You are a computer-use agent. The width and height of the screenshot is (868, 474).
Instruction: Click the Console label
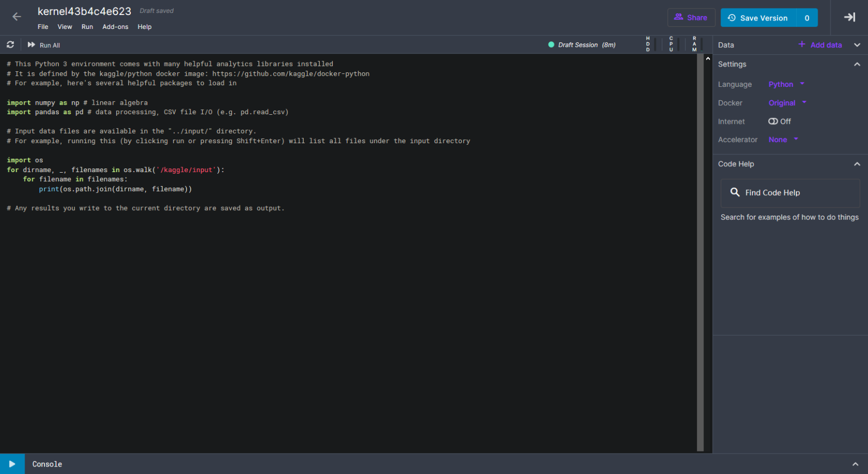pyautogui.click(x=47, y=464)
